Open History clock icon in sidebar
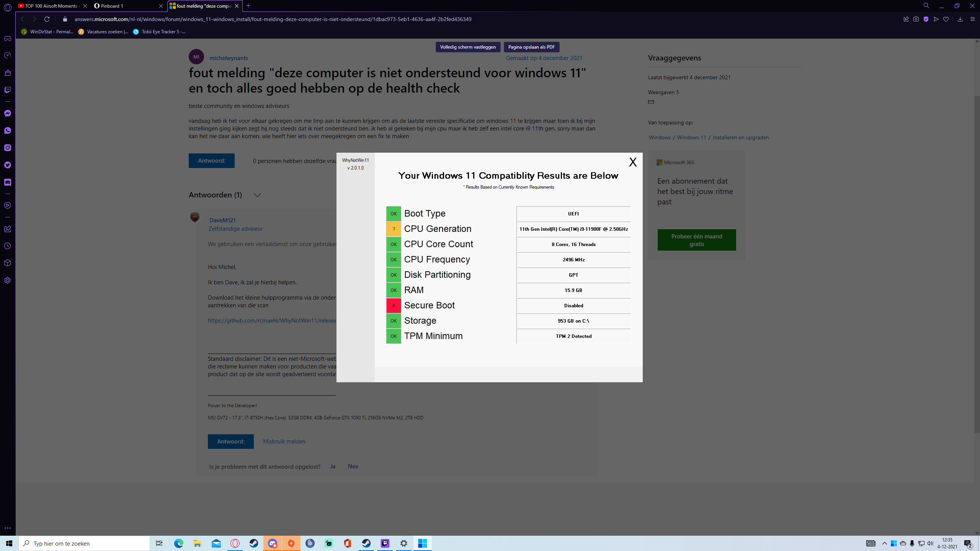Image resolution: width=980 pixels, height=551 pixels. pyautogui.click(x=8, y=246)
